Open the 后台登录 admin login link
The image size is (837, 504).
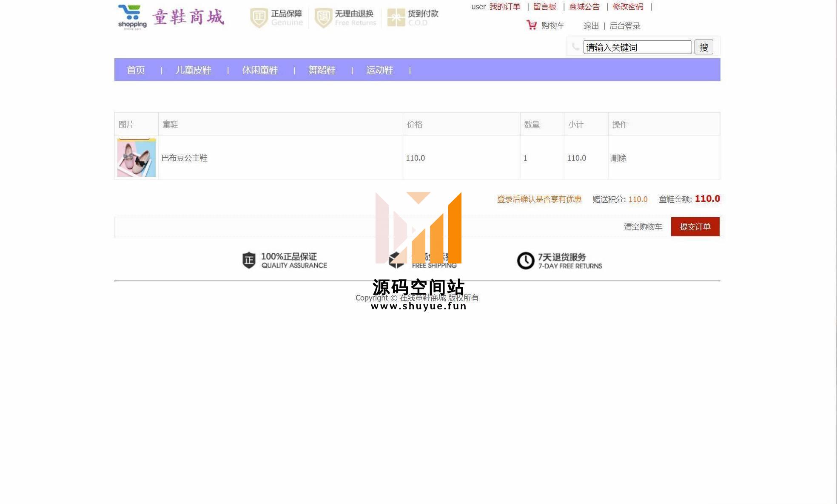[625, 26]
